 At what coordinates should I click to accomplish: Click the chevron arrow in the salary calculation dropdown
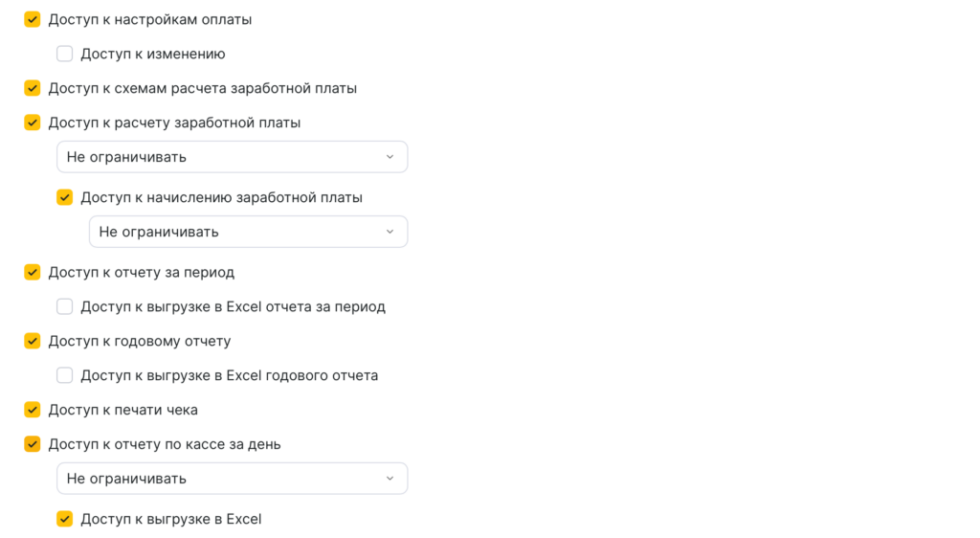coord(390,157)
